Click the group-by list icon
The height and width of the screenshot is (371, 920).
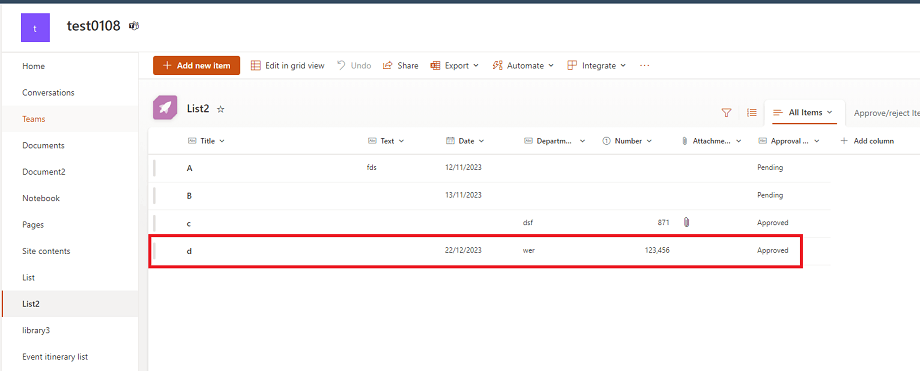click(x=752, y=113)
